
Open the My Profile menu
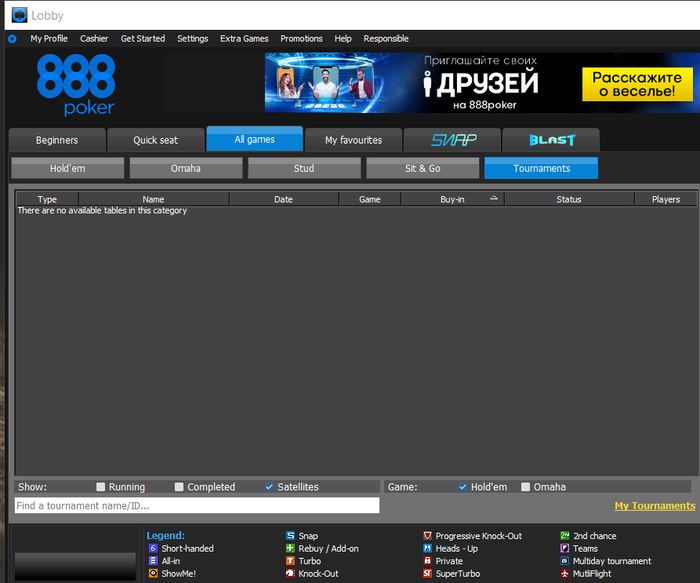coord(49,39)
